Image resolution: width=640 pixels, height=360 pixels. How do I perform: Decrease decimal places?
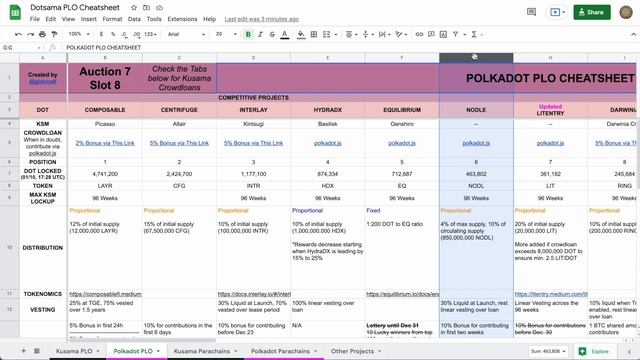[124, 35]
